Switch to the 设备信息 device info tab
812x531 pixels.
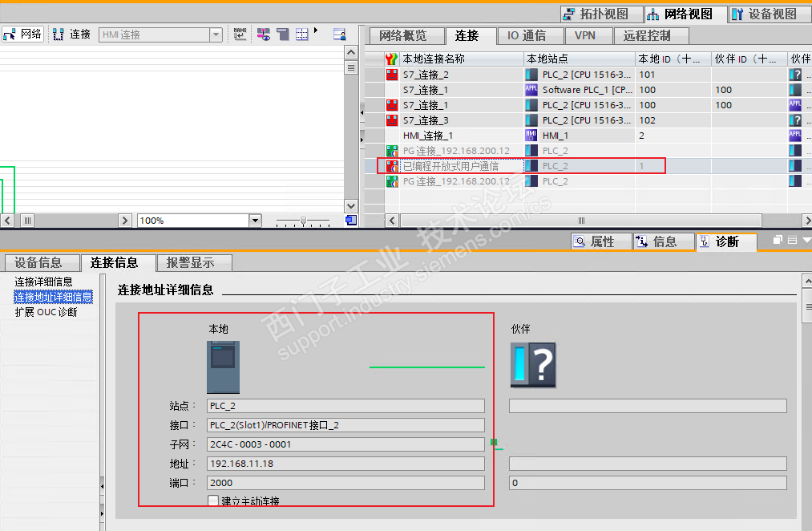tap(42, 263)
